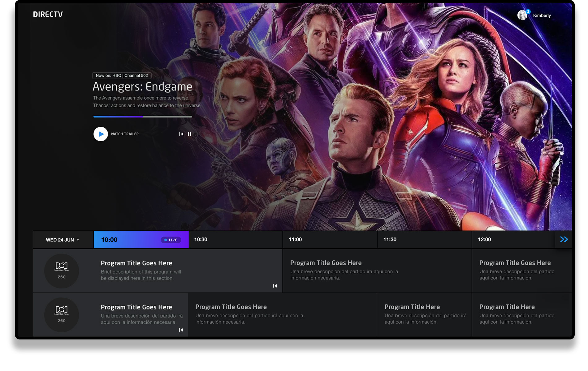Play the Avengers: Endgame trailer

pyautogui.click(x=101, y=134)
